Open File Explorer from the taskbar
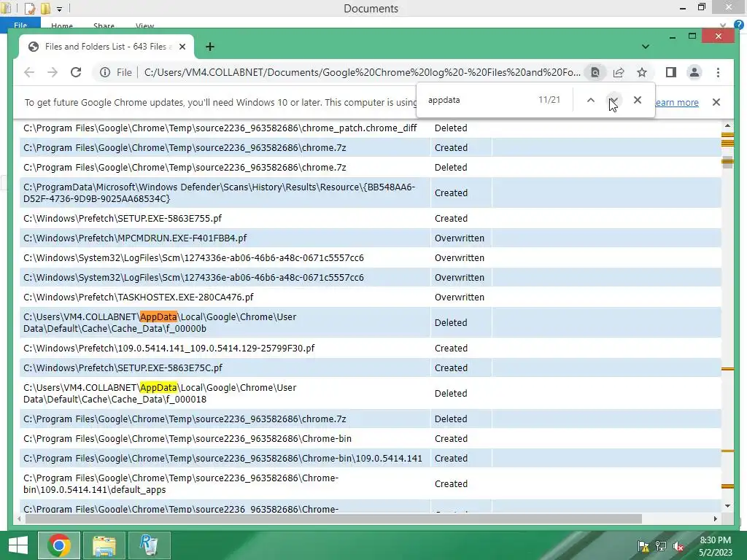This screenshot has height=560, width=747. (x=104, y=545)
